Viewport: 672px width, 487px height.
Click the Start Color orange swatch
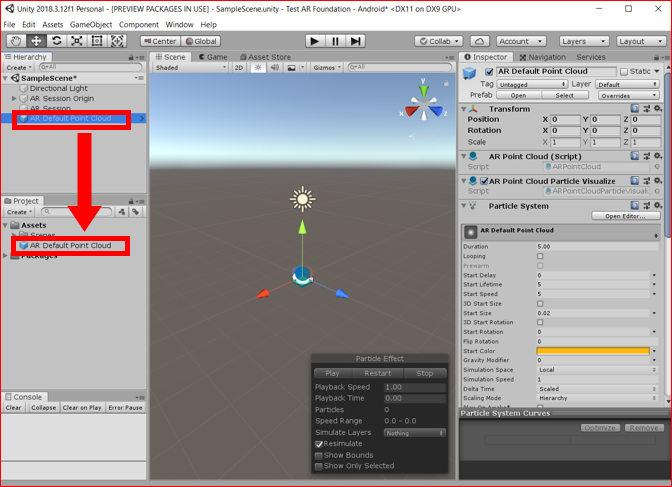(593, 351)
